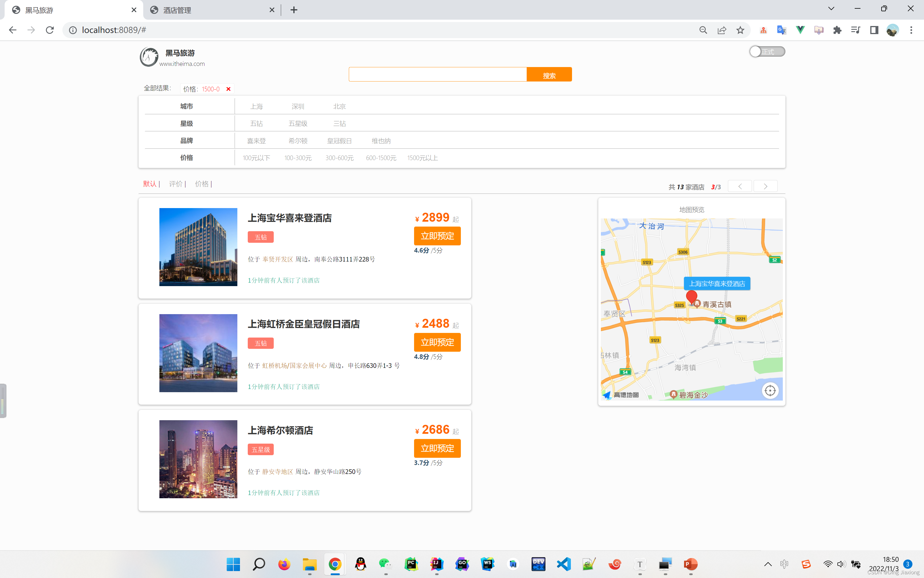This screenshot has height=578, width=924.
Task: Filter by brand 皇冠假日
Action: 340,141
